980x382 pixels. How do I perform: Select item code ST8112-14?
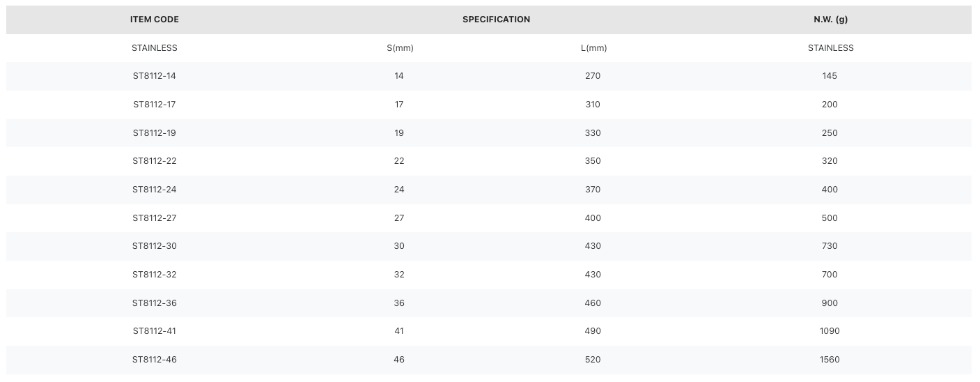(x=155, y=76)
